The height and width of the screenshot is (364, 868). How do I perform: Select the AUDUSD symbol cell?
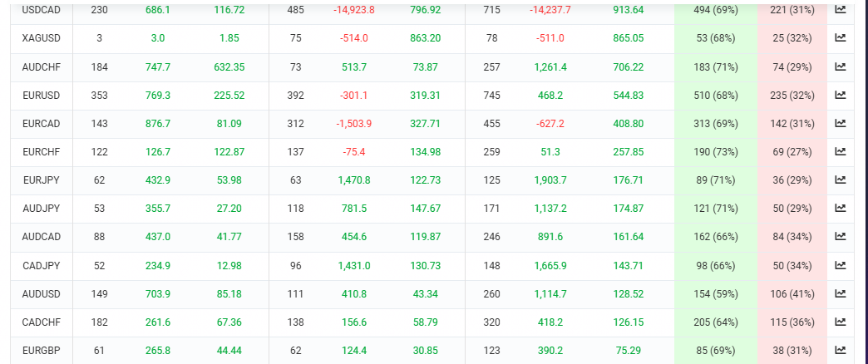pos(42,294)
